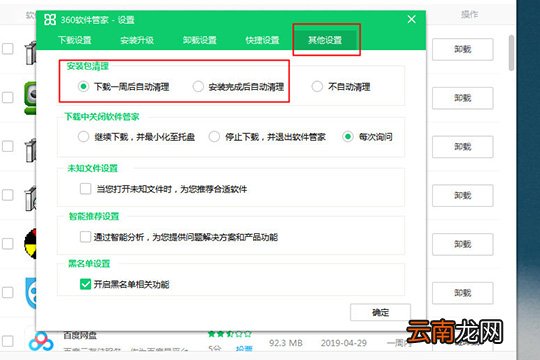Viewport: 540px width, 360px height.
Task: Switch to the 下载设置 tab
Action: click(x=75, y=40)
